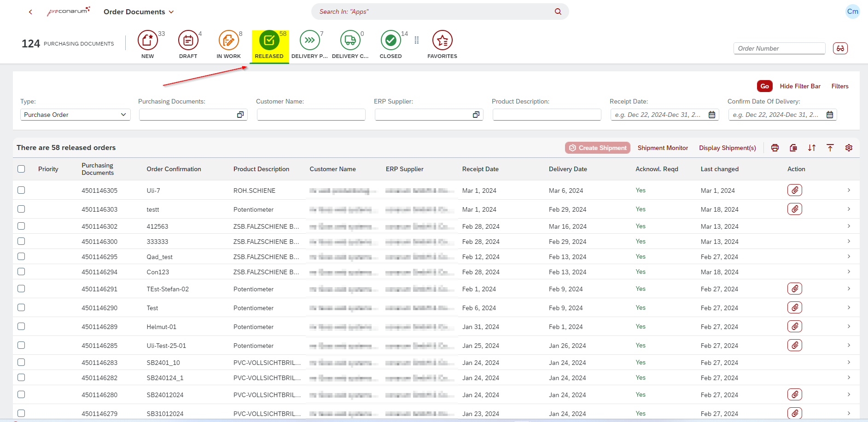Image resolution: width=868 pixels, height=422 pixels.
Task: Expand row details for order 4501146302
Action: click(848, 226)
